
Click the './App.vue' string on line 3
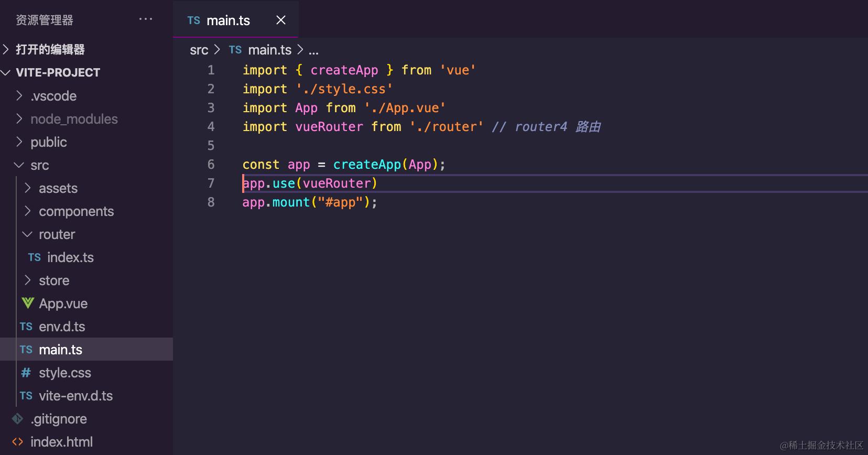[405, 108]
